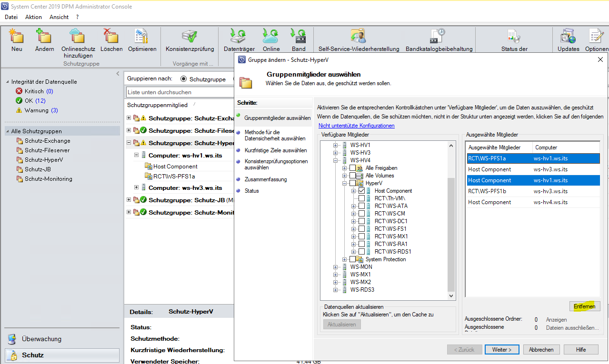Toggle HyperV checkbox under WS-HV4

click(x=352, y=183)
